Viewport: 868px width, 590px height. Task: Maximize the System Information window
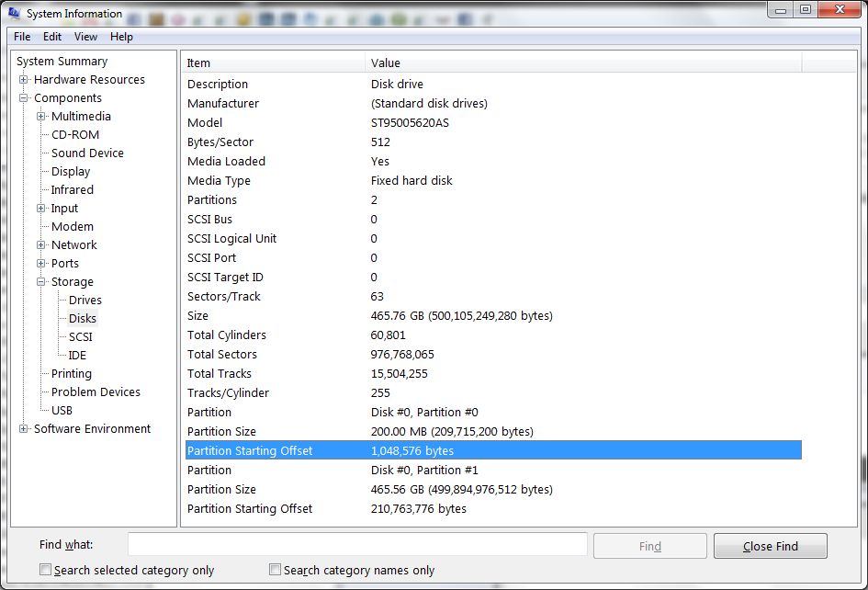click(x=806, y=9)
